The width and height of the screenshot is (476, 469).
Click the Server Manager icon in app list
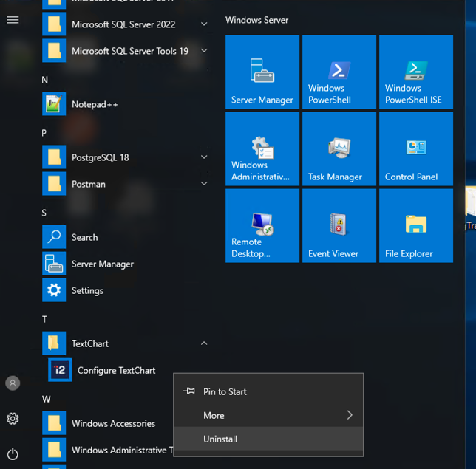pyautogui.click(x=54, y=264)
